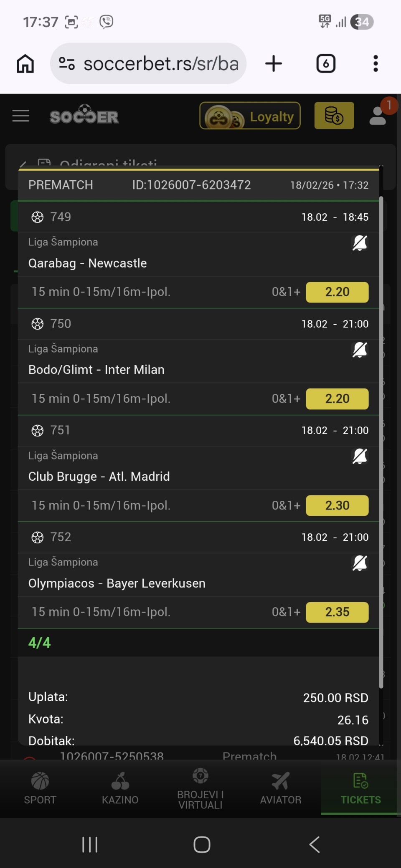Toggle notification bell for Club Brugge - Atl. Madrid

(x=360, y=457)
